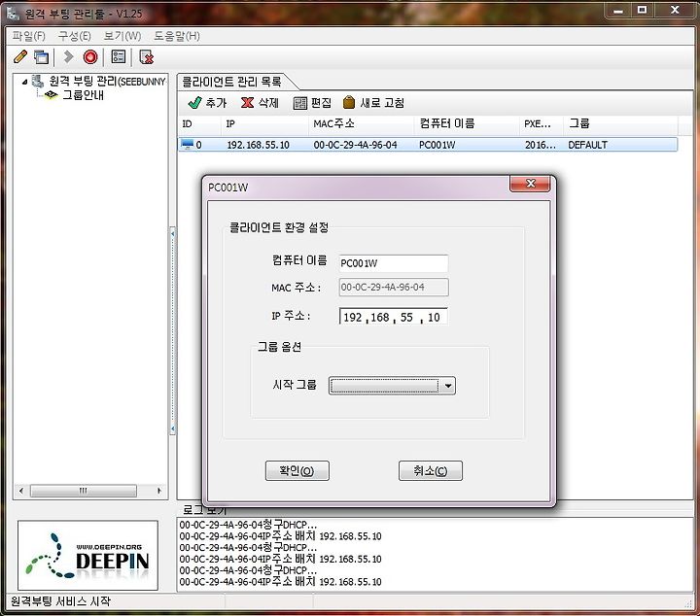Screen dimensions: 700x616
Task: Open the 보기(W) menu
Action: (122, 36)
